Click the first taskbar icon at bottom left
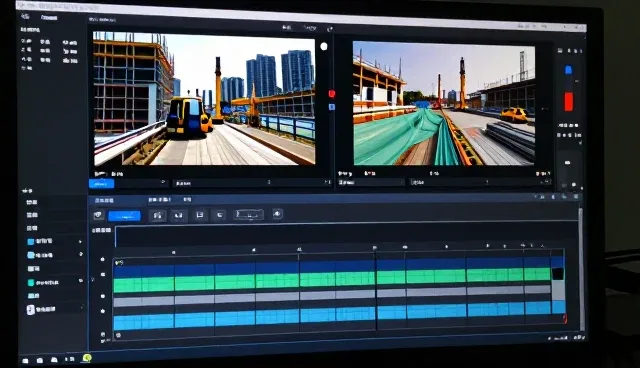This screenshot has width=640, height=368. click(x=25, y=361)
